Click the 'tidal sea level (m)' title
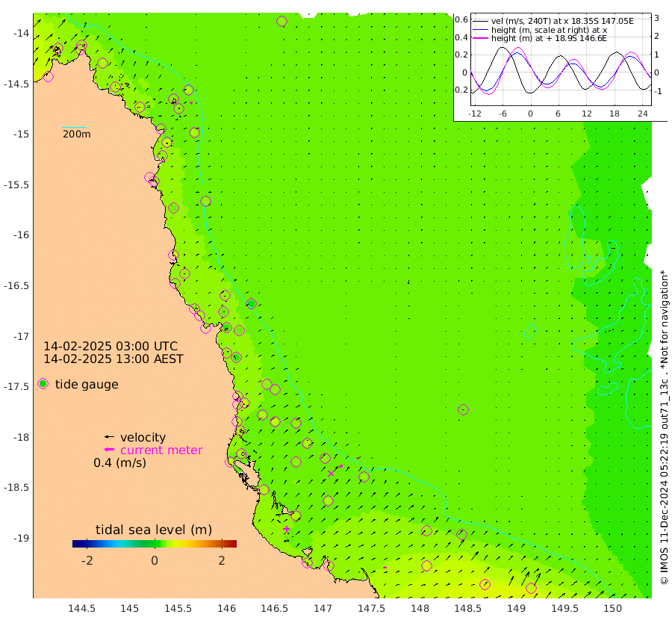 [154, 530]
